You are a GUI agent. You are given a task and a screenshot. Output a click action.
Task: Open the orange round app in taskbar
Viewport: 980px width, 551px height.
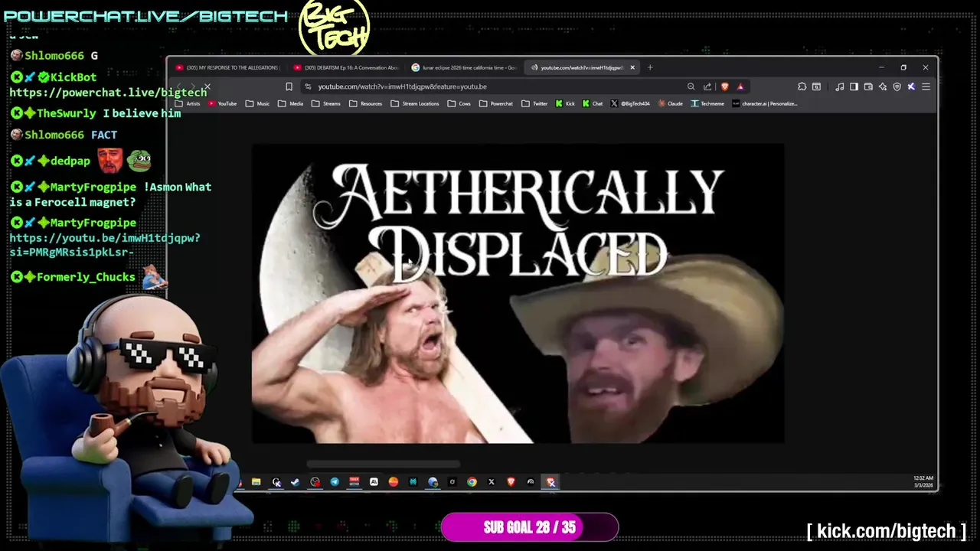click(393, 482)
